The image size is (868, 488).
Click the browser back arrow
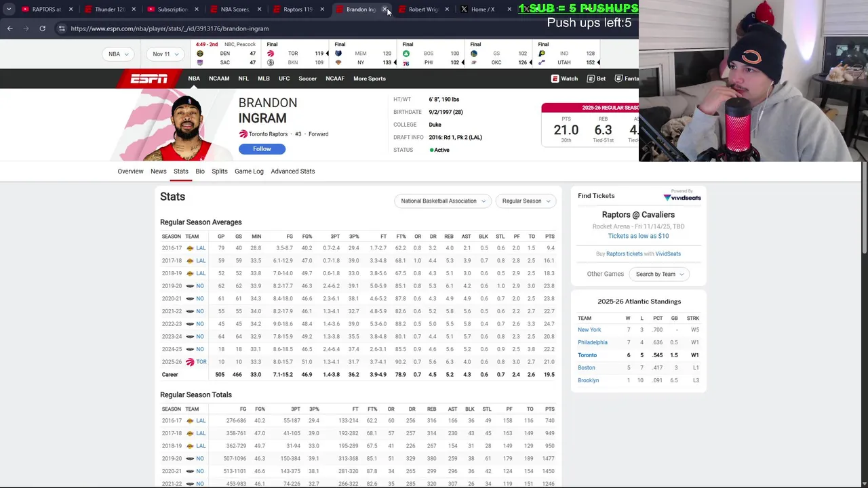[x=9, y=28]
